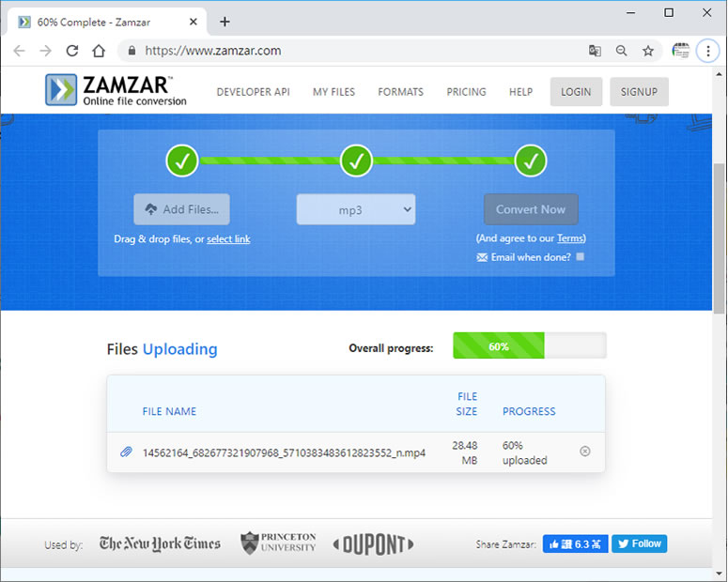Click the Zamzar logo
Image resolution: width=728 pixels, height=582 pixels.
point(116,90)
